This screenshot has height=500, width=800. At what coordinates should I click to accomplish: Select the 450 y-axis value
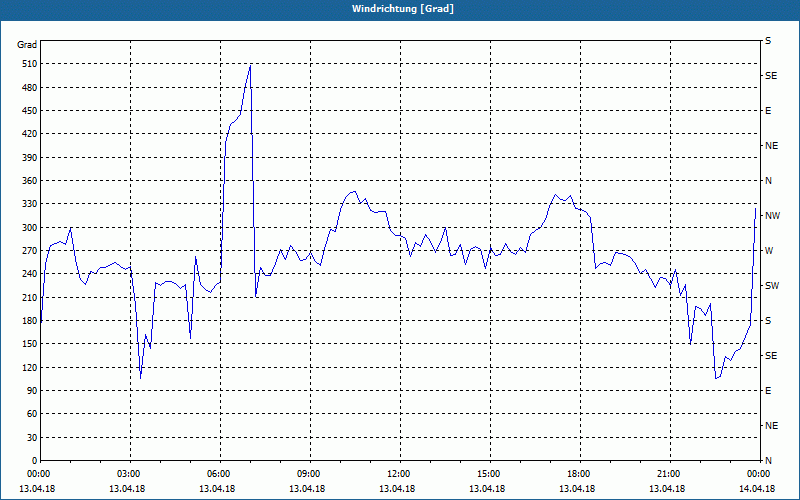[30, 111]
